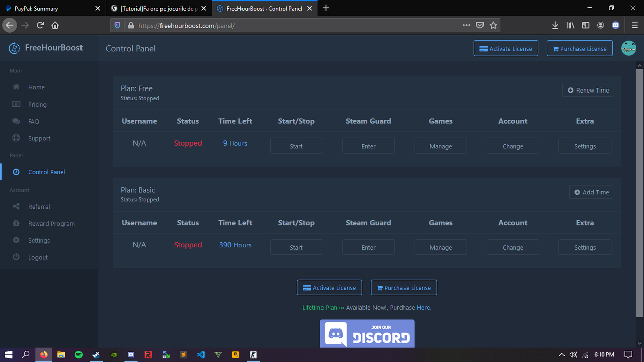Start the Free plan boost
This screenshot has height=362, width=644.
pyautogui.click(x=296, y=146)
